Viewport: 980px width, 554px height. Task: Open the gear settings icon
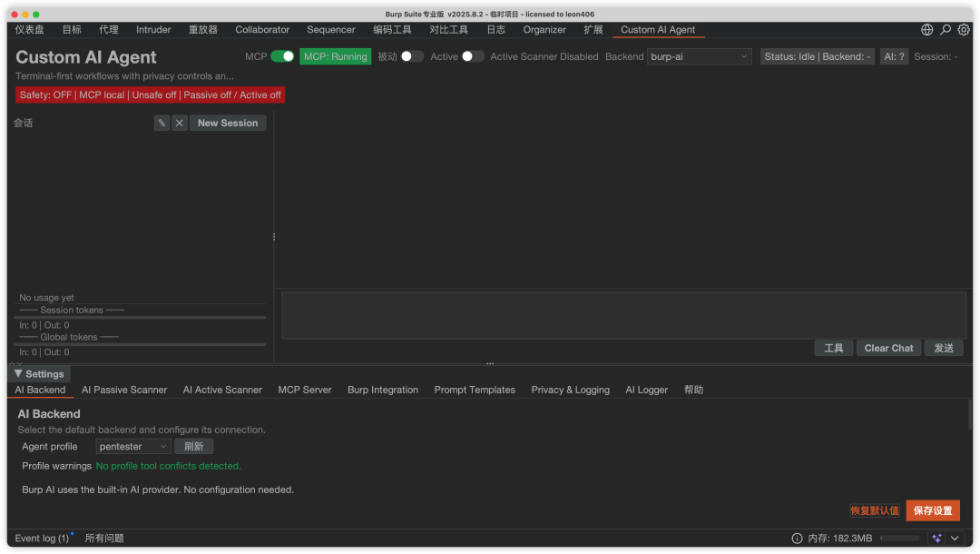(x=964, y=29)
